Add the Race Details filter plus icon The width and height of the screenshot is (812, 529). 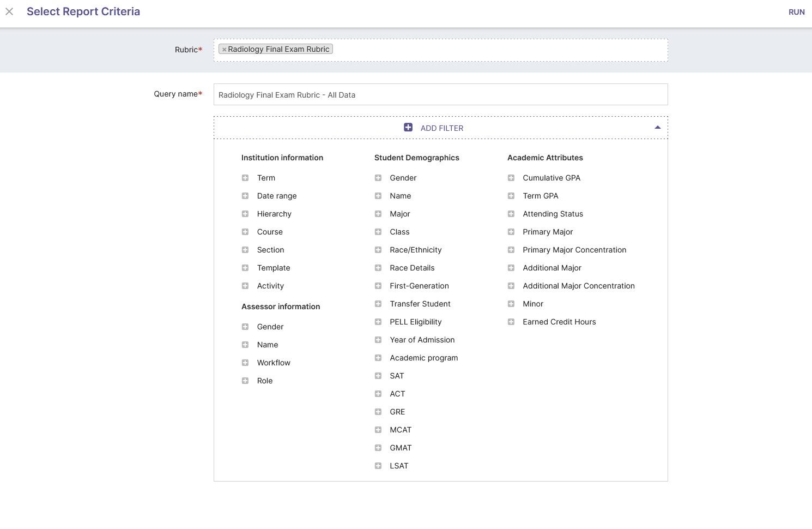click(378, 268)
